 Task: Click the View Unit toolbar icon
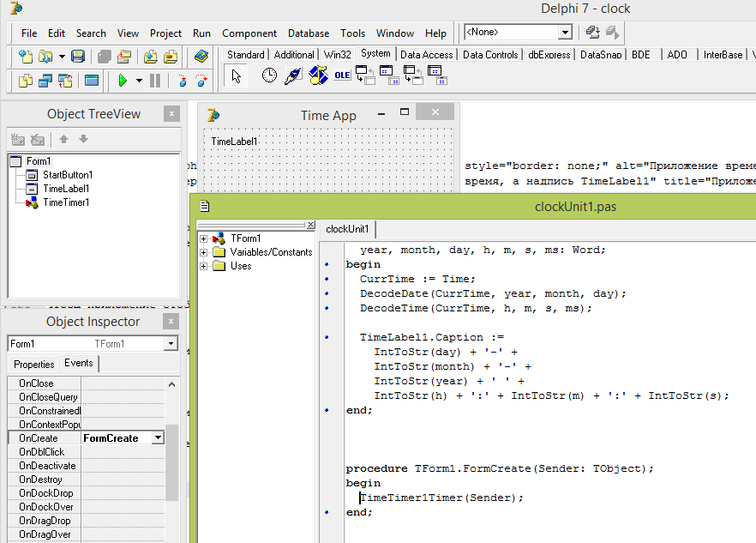pos(25,80)
